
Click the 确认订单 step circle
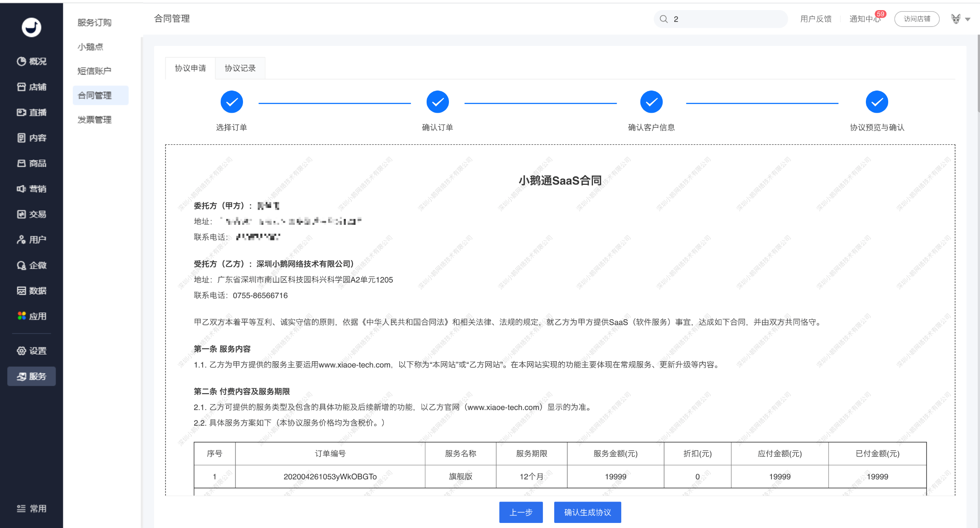coord(438,102)
